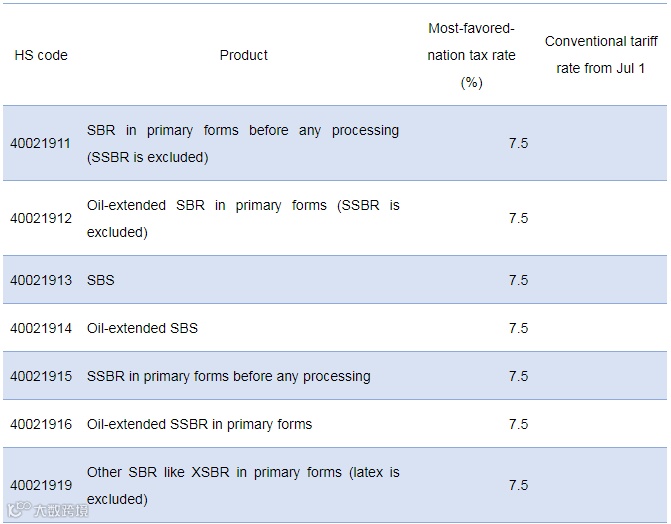
Task: Select HS code 40021913 cell
Action: tap(41, 280)
